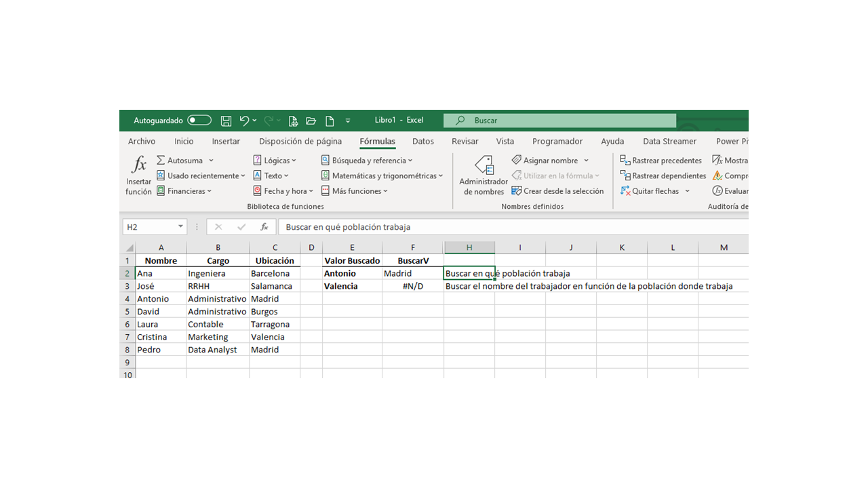Click the print preview document icon
The height and width of the screenshot is (488, 868).
click(293, 121)
